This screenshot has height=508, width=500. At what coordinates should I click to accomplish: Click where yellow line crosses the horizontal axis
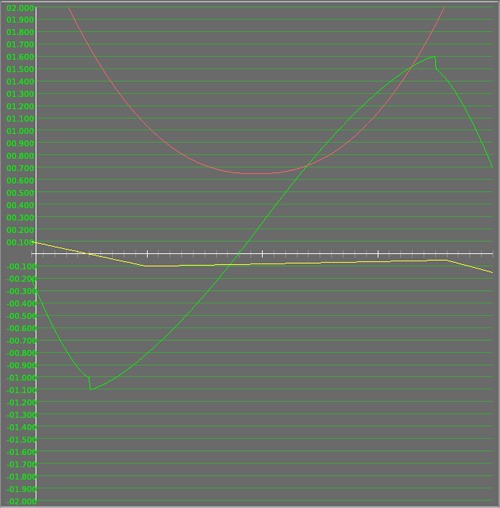tap(89, 254)
